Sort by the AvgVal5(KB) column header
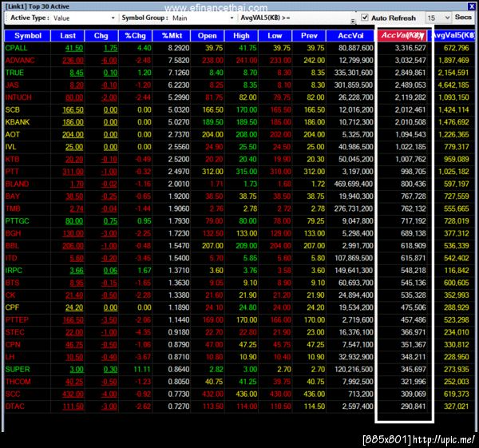The height and width of the screenshot is (448, 479). click(x=453, y=36)
